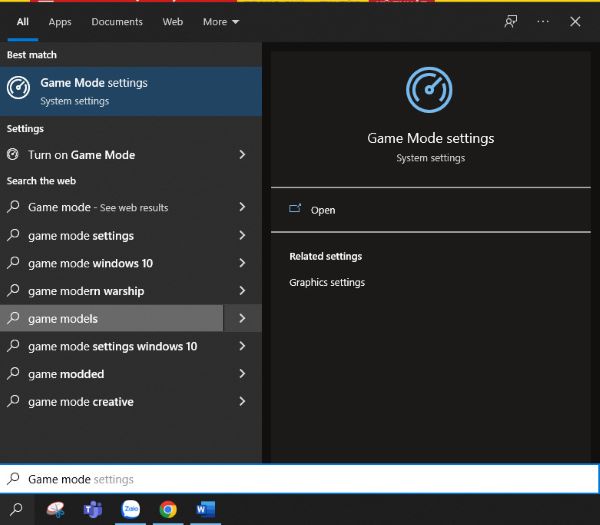Open the three-dots options menu
This screenshot has width=600, height=525.
click(x=543, y=21)
